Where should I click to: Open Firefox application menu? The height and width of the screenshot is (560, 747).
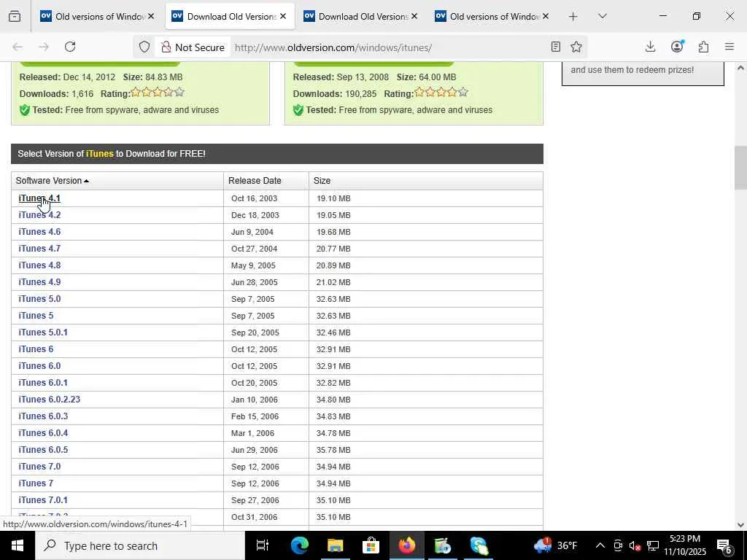pos(729,47)
